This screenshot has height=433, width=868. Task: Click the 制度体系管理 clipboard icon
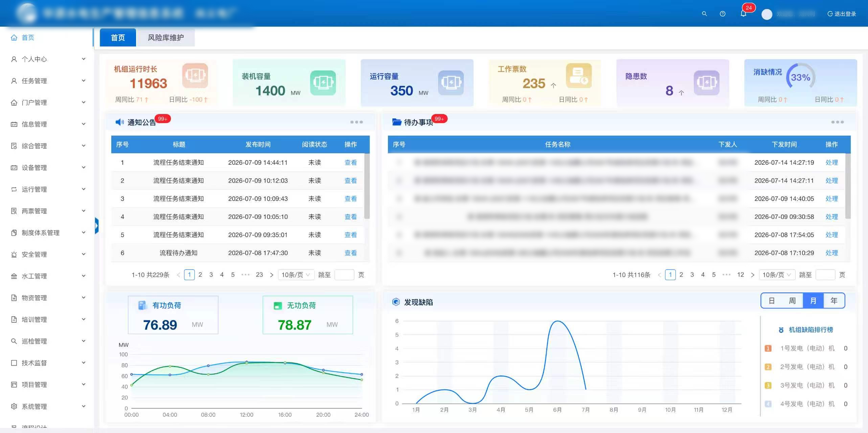[14, 233]
